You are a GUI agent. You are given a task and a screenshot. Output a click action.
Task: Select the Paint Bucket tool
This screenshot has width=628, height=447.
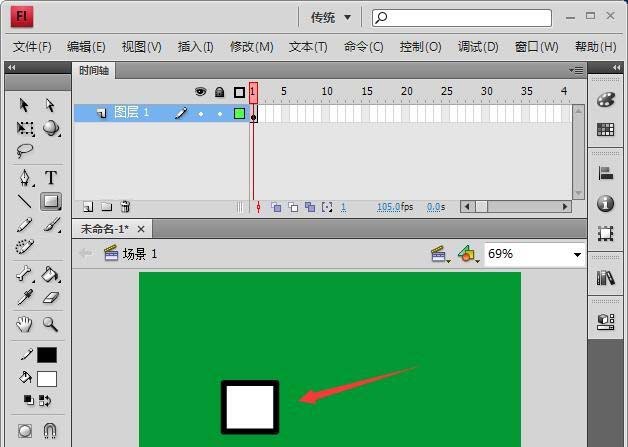coord(51,274)
